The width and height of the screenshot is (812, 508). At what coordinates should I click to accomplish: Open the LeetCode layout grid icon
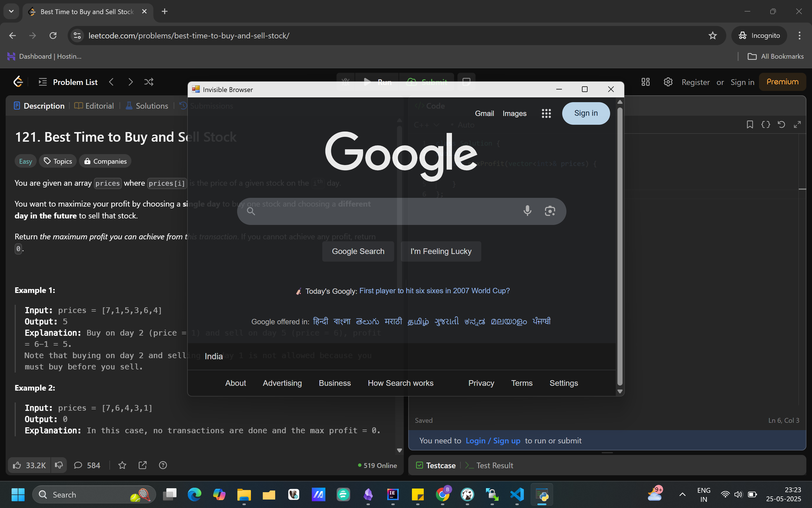point(646,82)
